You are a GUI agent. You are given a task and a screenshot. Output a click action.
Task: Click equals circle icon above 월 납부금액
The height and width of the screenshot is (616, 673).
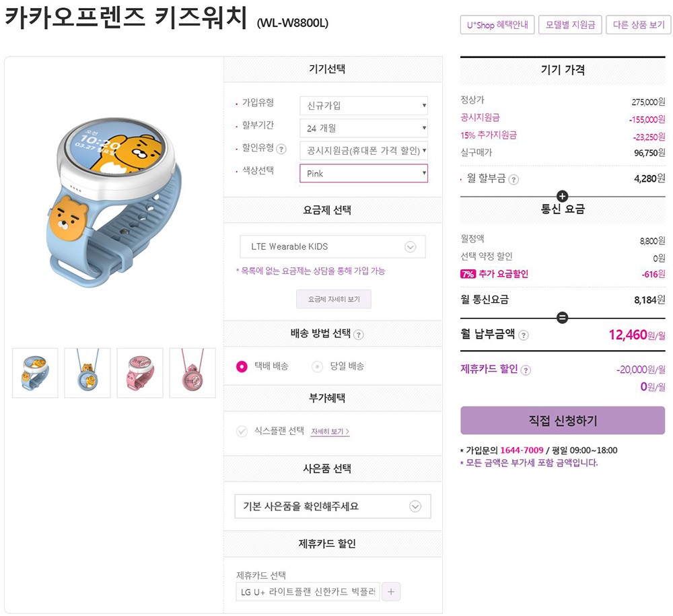tap(562, 318)
